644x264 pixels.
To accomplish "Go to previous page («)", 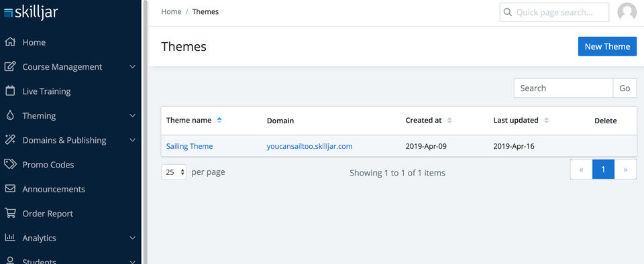I will (x=581, y=170).
